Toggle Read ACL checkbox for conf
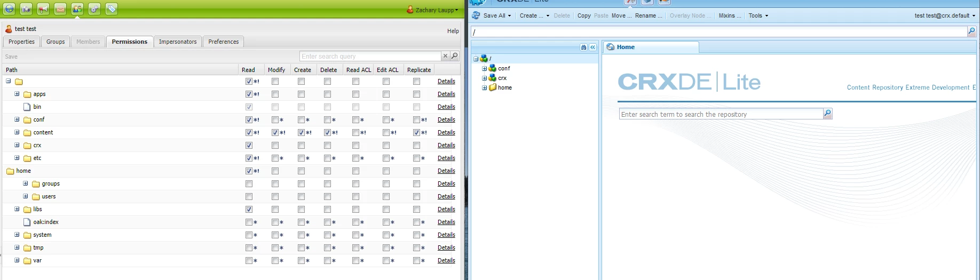Screen dimensions: 980x280 point(355,119)
